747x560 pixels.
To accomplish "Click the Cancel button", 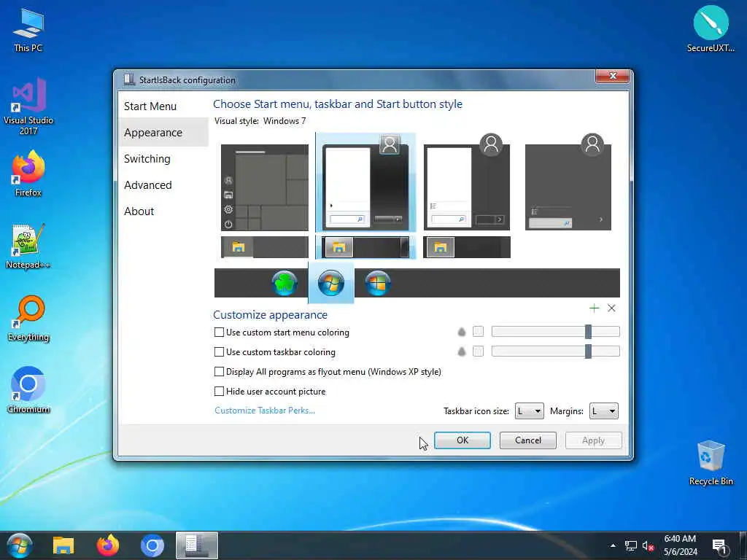I will 528,440.
